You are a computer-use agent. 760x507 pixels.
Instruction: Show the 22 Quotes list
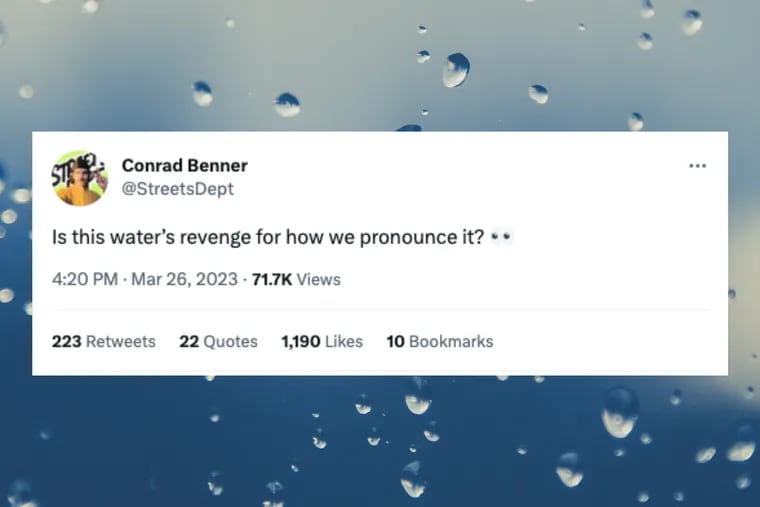(x=218, y=341)
